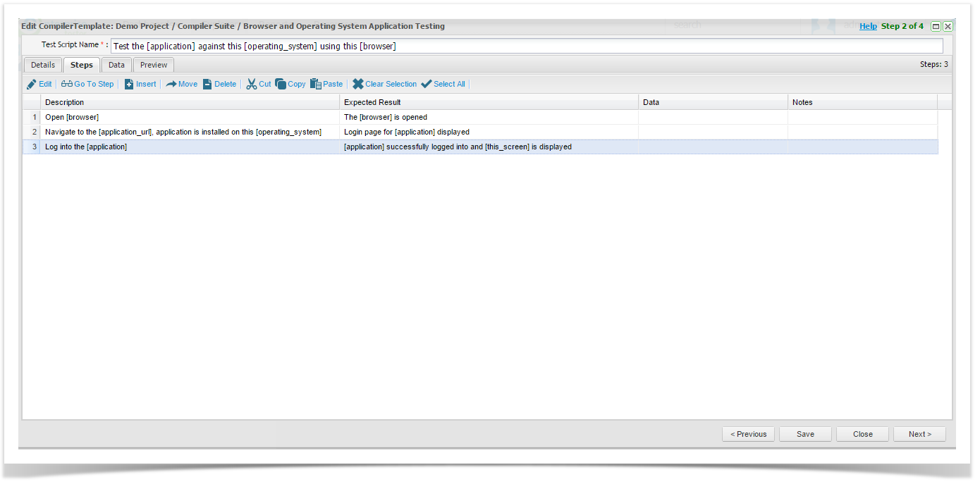Maximize the dialog window using green icon
Viewport: 980px width, 484px height.
936,26
